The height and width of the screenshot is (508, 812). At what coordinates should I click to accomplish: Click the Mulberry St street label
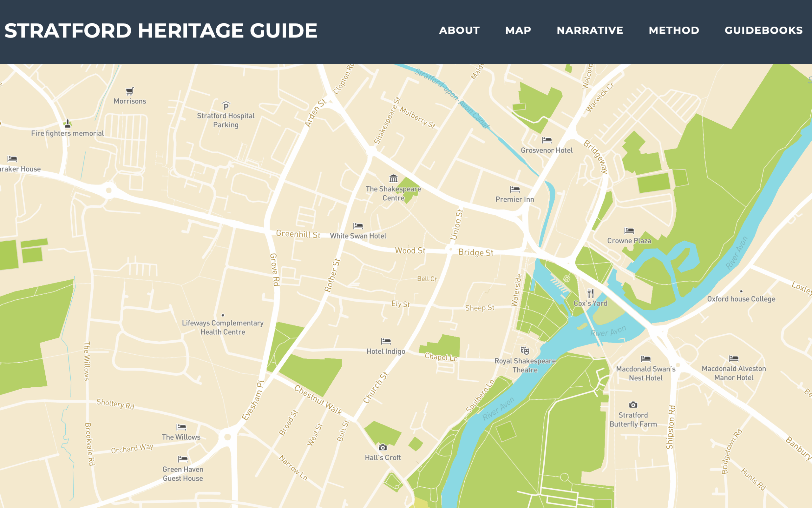coord(417,118)
